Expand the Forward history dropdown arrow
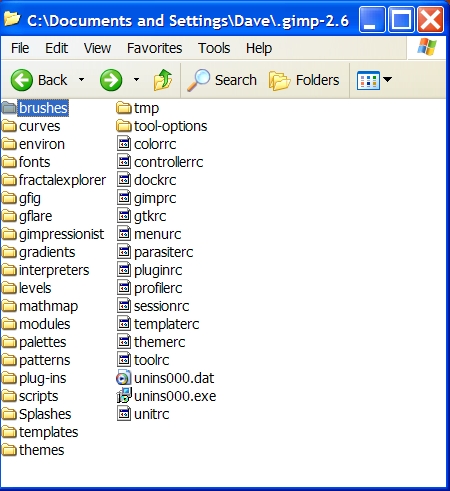 click(x=136, y=80)
